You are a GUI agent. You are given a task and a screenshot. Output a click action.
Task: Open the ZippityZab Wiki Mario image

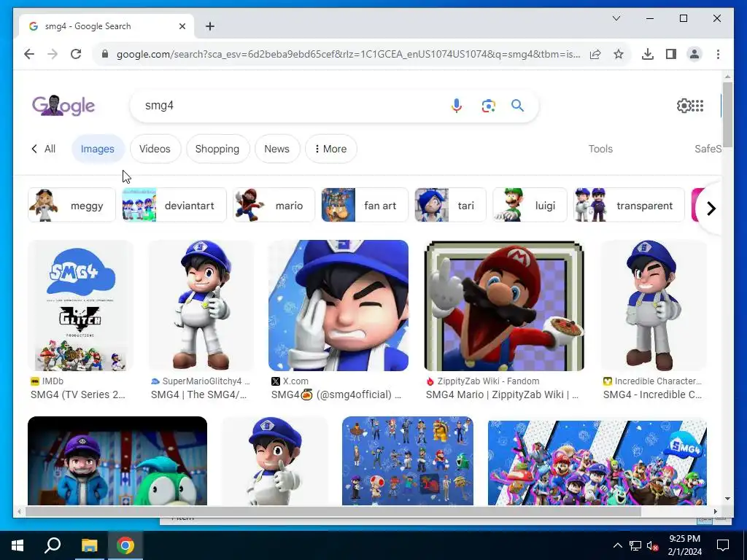[x=504, y=306]
